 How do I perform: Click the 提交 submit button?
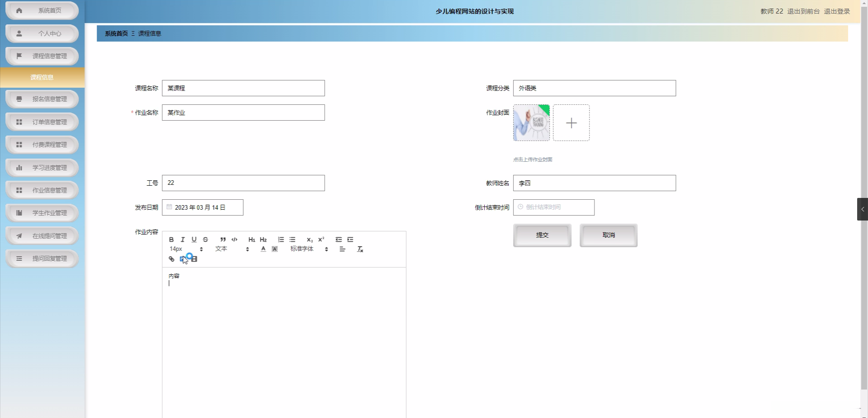coord(542,235)
